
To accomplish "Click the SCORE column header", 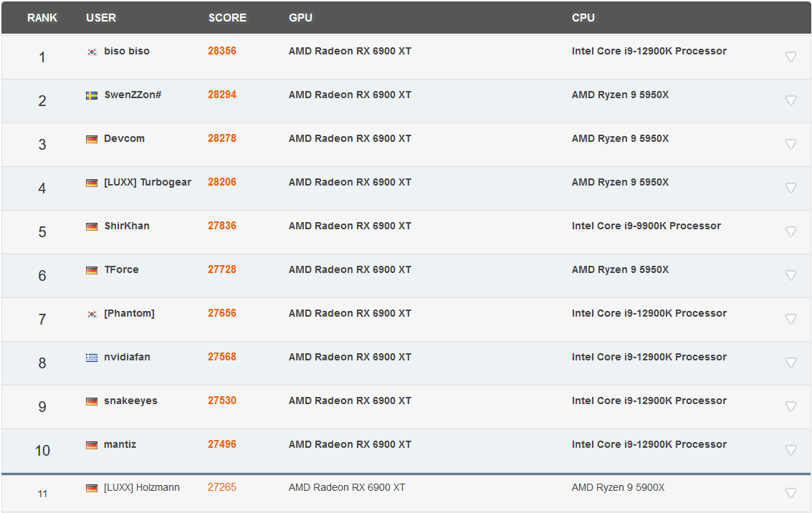I will pyautogui.click(x=227, y=18).
